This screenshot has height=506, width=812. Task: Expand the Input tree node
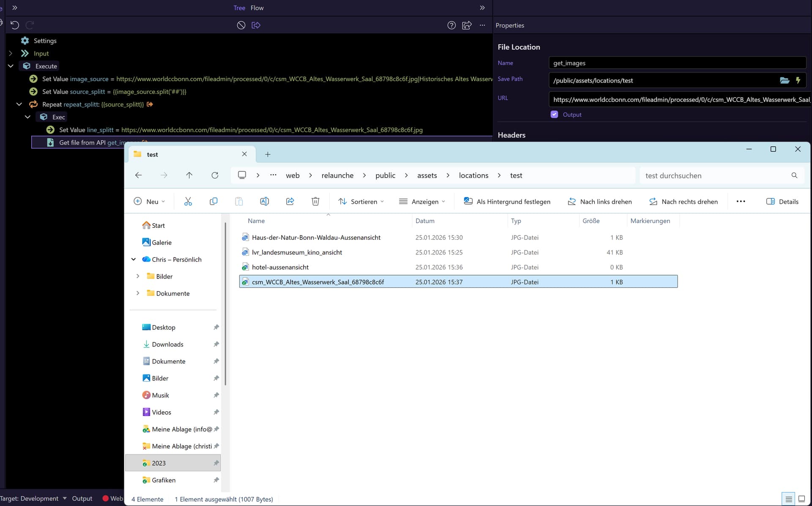pos(11,53)
